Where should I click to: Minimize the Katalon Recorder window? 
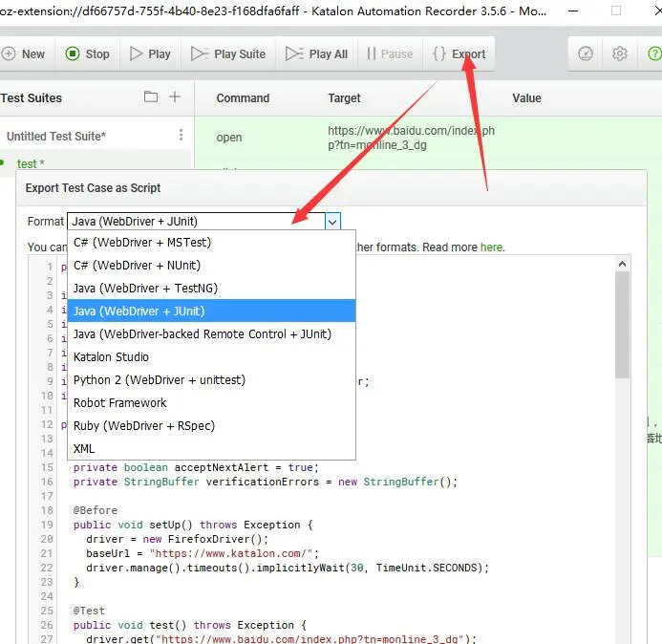click(573, 11)
